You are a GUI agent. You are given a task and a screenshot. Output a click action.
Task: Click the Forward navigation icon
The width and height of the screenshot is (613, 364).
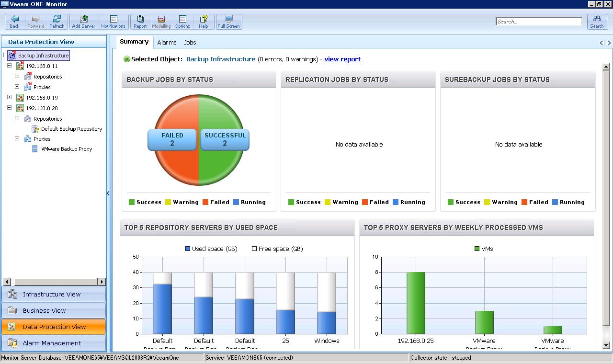coord(35,22)
